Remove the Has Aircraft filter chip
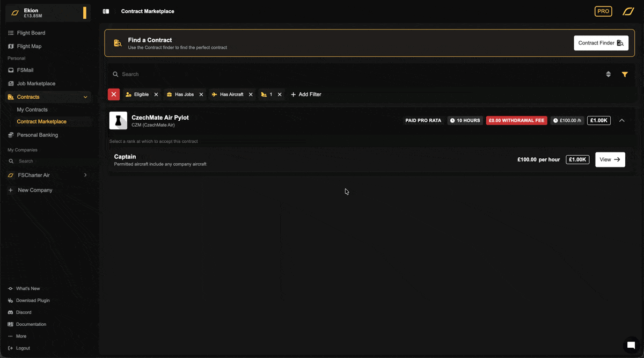This screenshot has width=644, height=358. tap(251, 94)
